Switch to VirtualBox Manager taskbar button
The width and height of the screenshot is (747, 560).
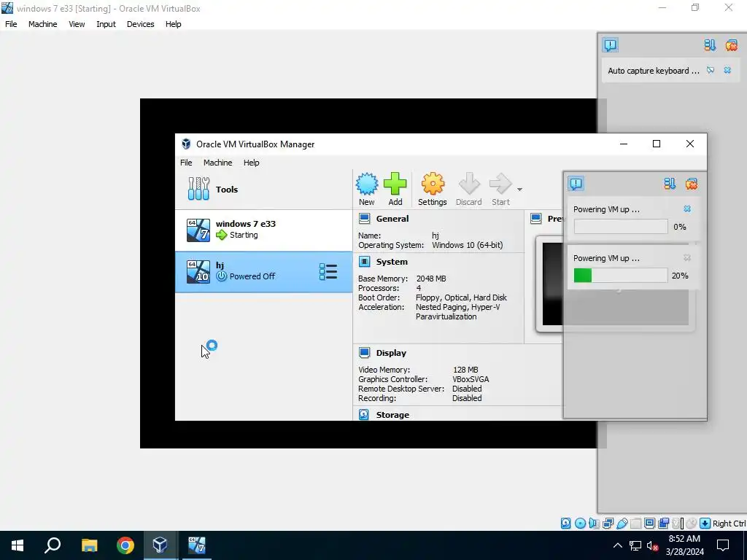coord(160,545)
